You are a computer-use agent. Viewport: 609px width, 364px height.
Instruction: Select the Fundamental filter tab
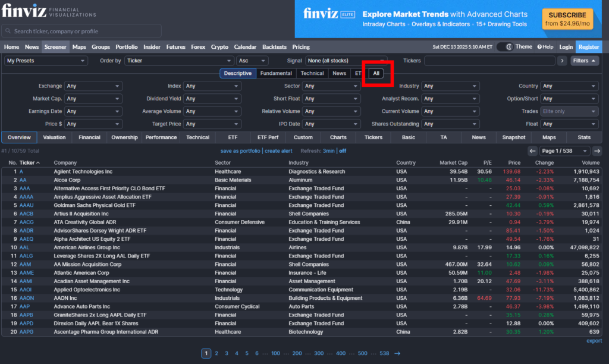tap(276, 73)
